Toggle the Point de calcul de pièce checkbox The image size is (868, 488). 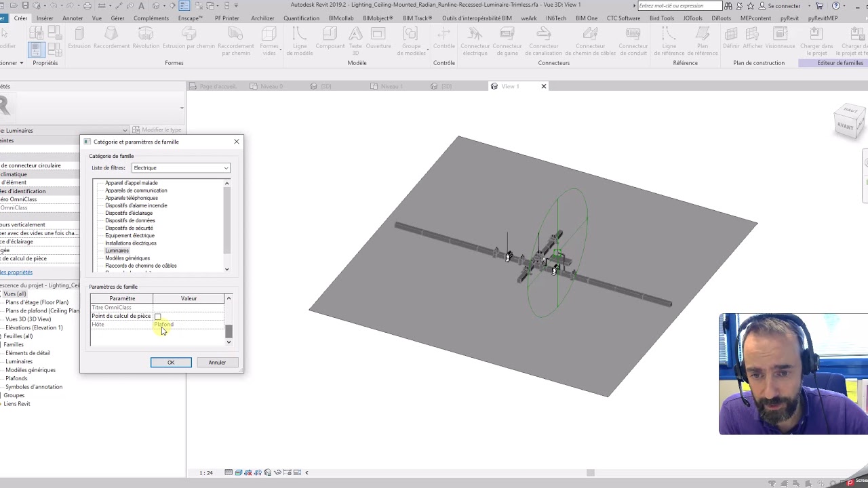pos(157,317)
